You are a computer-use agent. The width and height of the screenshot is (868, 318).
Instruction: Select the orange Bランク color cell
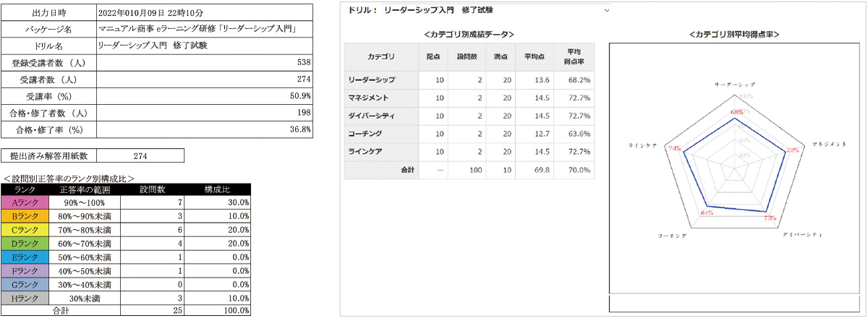point(26,215)
